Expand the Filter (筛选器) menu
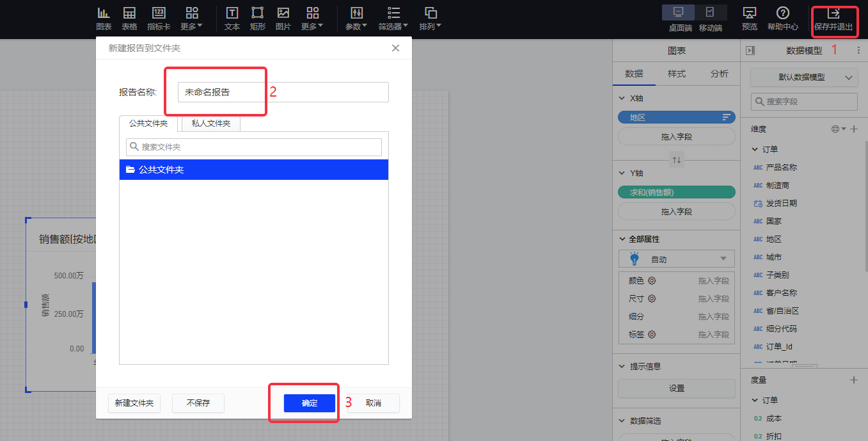 (393, 18)
